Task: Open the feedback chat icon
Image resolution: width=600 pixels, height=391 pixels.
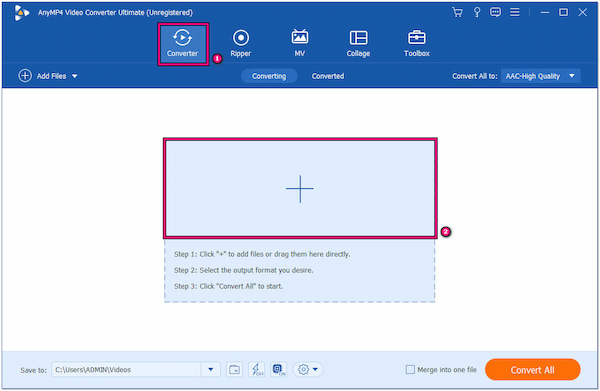Action: coord(495,12)
